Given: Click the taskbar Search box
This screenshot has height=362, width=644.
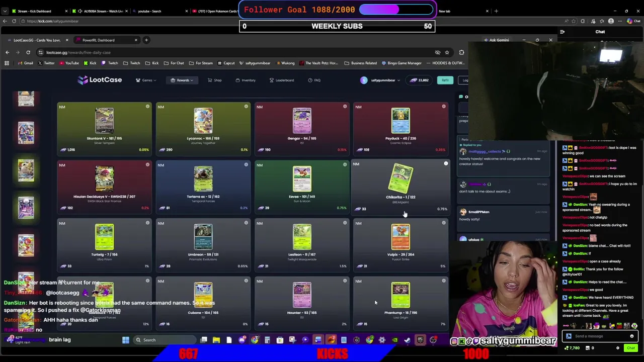Looking at the screenshot, I should pos(164,340).
